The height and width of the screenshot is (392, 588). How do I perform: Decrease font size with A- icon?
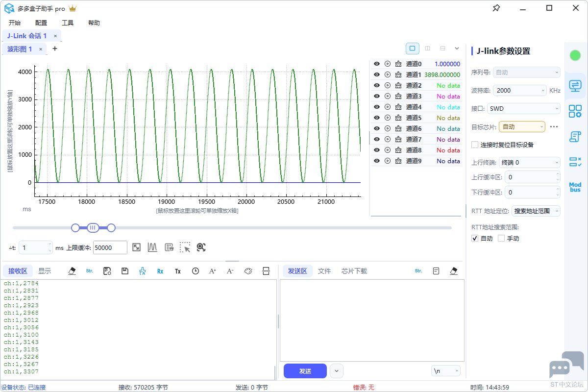230,271
